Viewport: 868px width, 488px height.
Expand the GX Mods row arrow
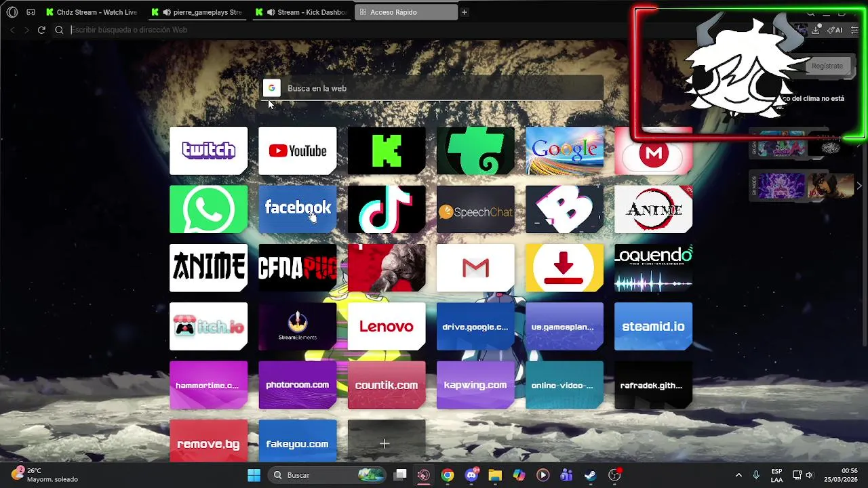pyautogui.click(x=859, y=186)
